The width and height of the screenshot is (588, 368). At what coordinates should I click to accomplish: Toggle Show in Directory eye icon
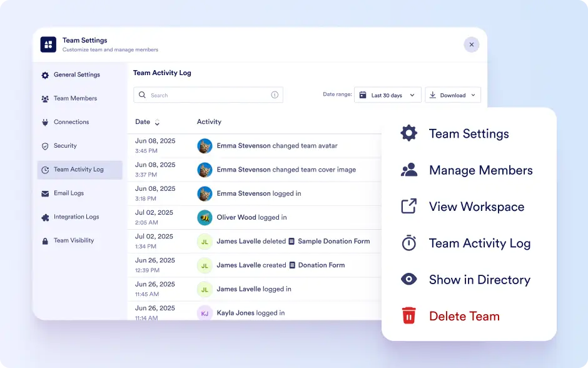[408, 279]
